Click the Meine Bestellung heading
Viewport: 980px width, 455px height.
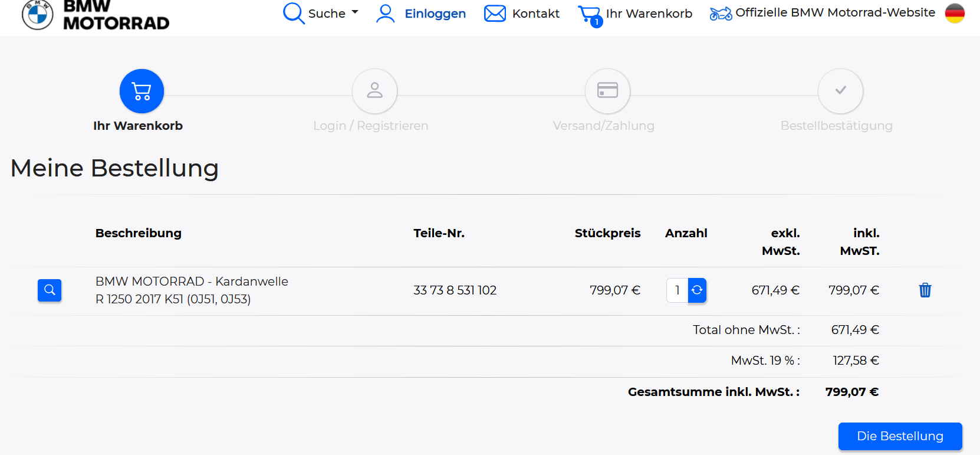tap(114, 169)
